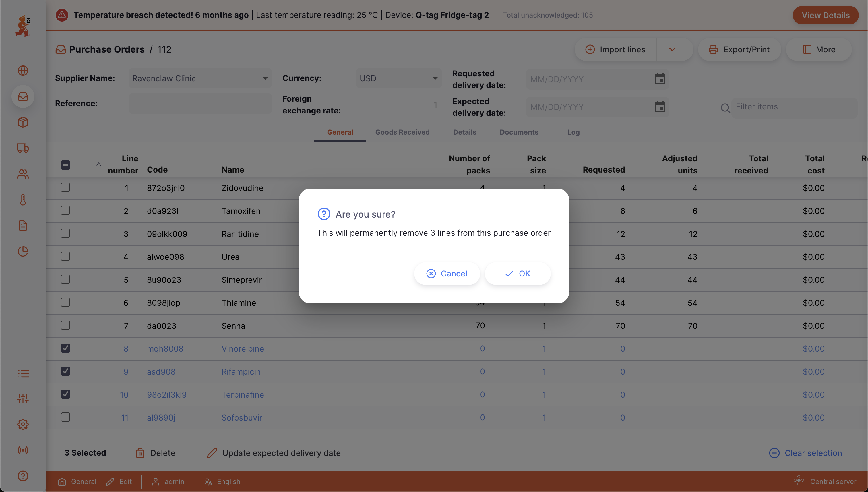Open the Help question mark sidebar icon
This screenshot has height=492, width=868.
pyautogui.click(x=23, y=476)
